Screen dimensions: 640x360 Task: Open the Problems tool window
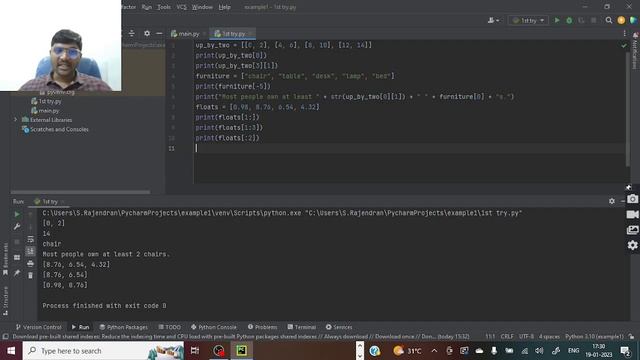click(x=262, y=327)
